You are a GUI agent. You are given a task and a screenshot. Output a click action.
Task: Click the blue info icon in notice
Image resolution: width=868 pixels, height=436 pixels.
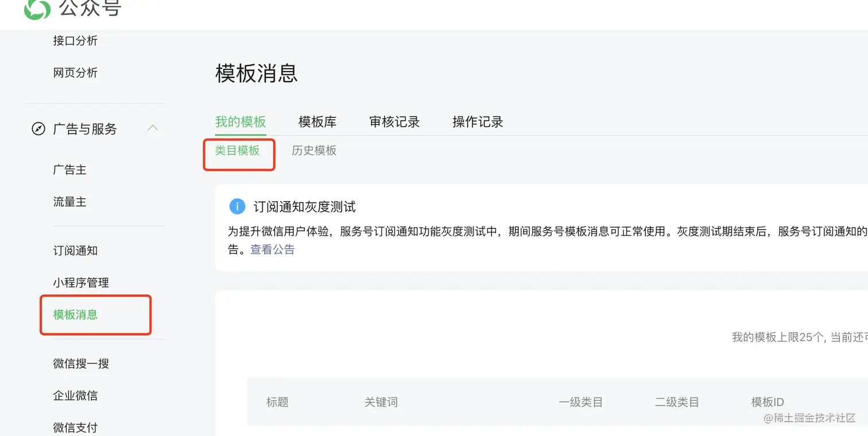coord(237,207)
